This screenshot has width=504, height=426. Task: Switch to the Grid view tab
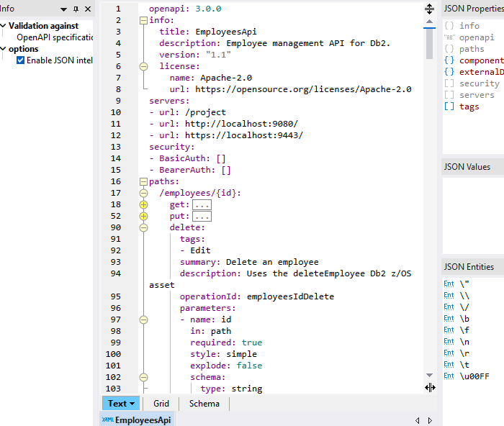pos(161,404)
